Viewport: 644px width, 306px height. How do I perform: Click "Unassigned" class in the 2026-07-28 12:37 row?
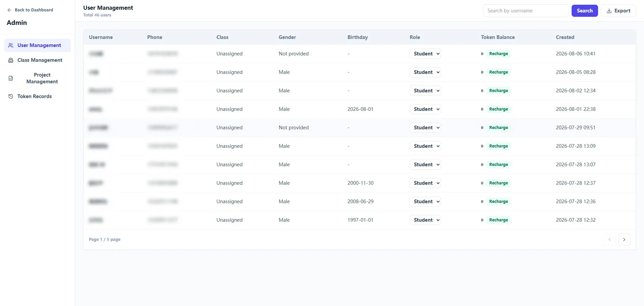pos(229,183)
